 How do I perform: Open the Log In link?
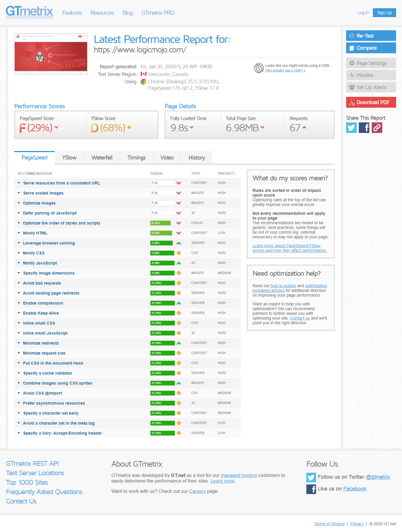pyautogui.click(x=363, y=13)
